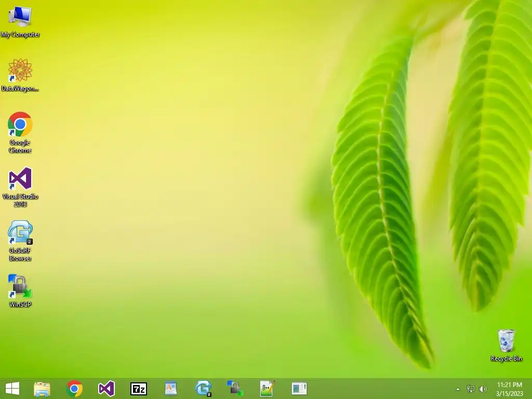Open 7-Zip from the taskbar
The height and width of the screenshot is (399, 532).
[x=139, y=389]
